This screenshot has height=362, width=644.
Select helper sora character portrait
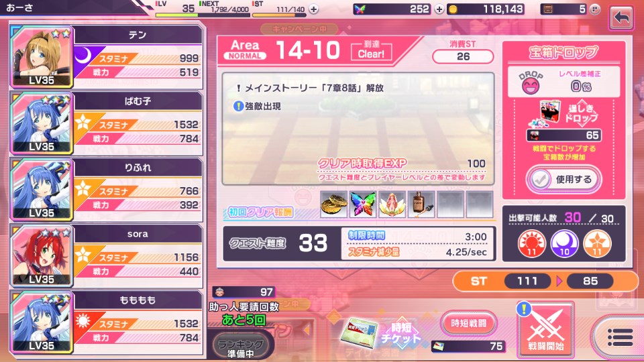[42, 255]
